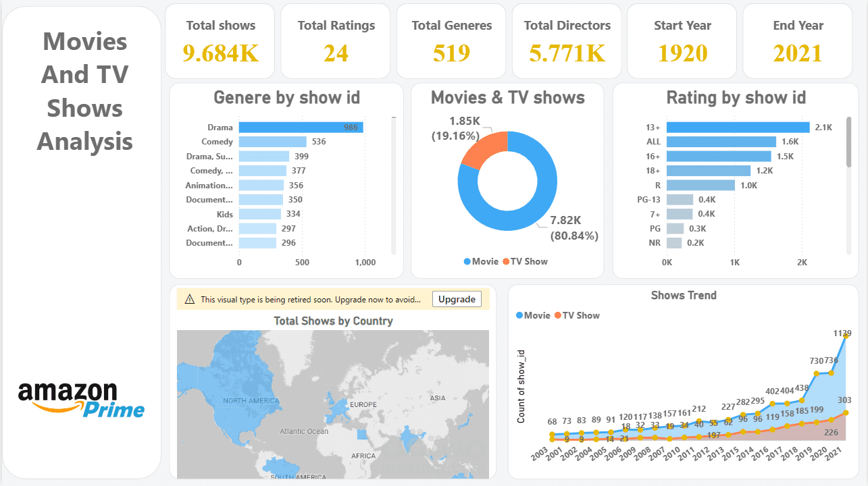This screenshot has width=868, height=486.
Task: Select the PG-13 rating bar
Action: pos(680,200)
